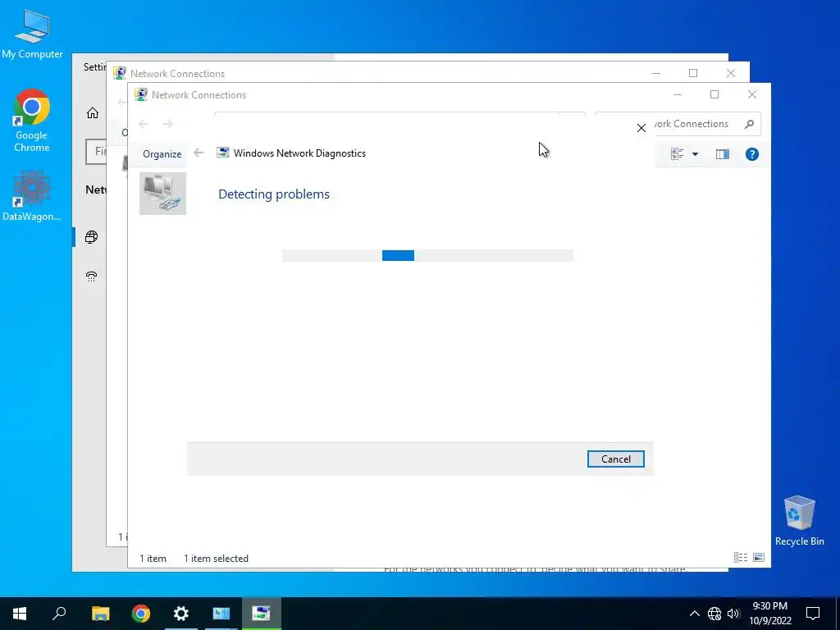Click the Home icon in the Settings window
Viewport: 840px width, 630px height.
93,113
